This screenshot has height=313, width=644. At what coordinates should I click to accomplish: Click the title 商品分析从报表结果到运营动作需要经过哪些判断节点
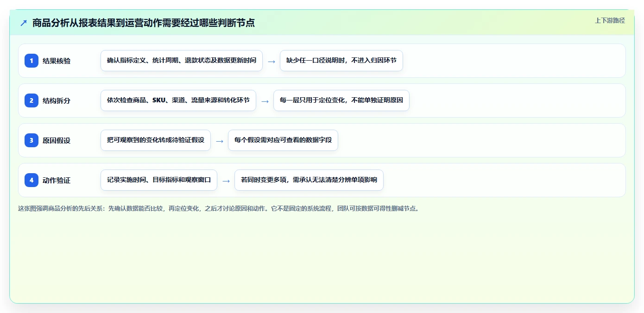144,23
